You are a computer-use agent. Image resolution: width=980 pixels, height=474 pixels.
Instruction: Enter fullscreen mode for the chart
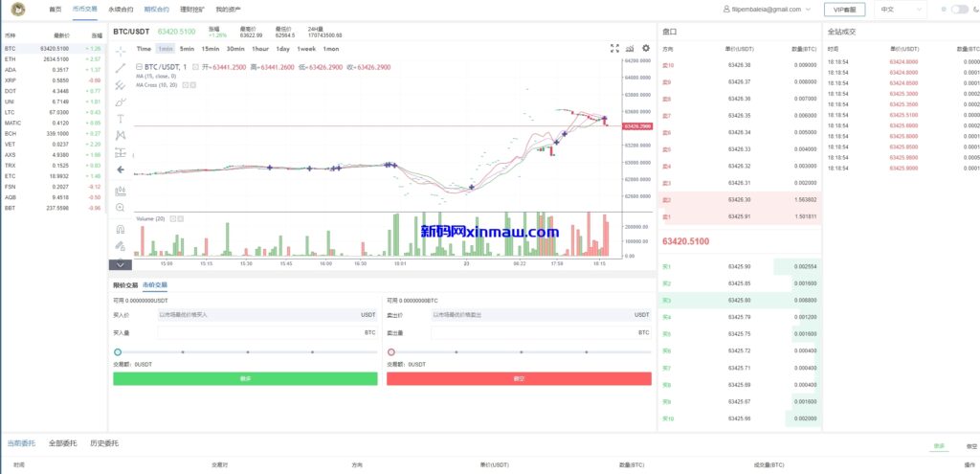click(615, 48)
